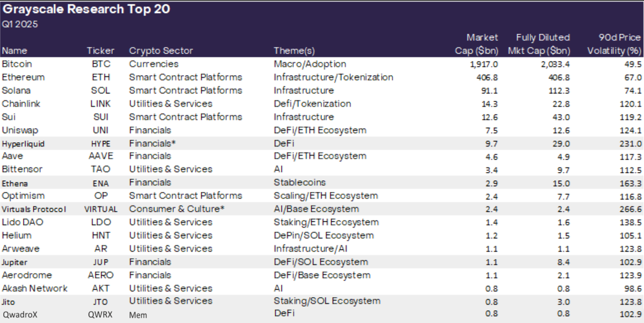Click the 'Financials*' sector cell
Viewport: 644px width, 323px height.
click(152, 143)
